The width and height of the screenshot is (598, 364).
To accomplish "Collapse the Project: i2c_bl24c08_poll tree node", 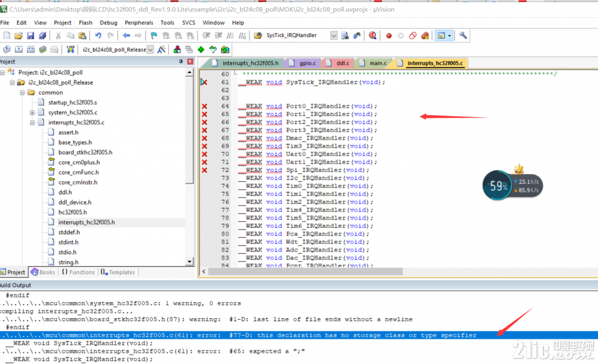I will (x=3, y=72).
